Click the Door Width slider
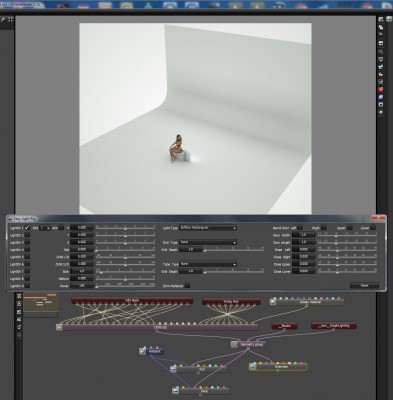 pyautogui.click(x=347, y=235)
